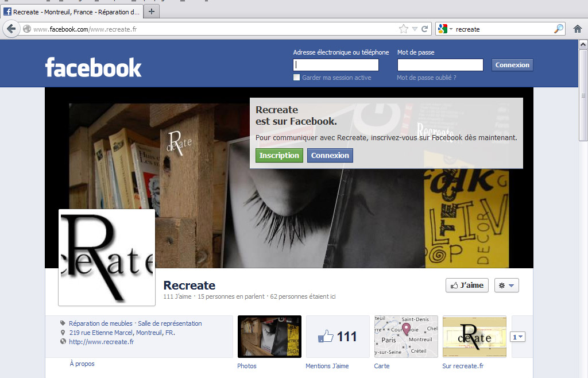Click the Mentions J'aime label
Viewport: 588px width, 378px height.
coord(327,366)
